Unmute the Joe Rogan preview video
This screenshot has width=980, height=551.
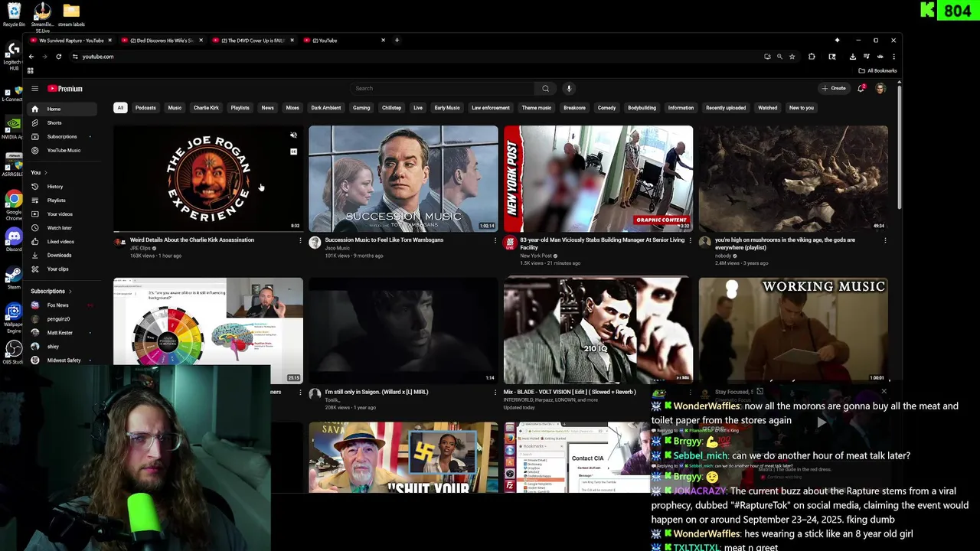coord(293,135)
